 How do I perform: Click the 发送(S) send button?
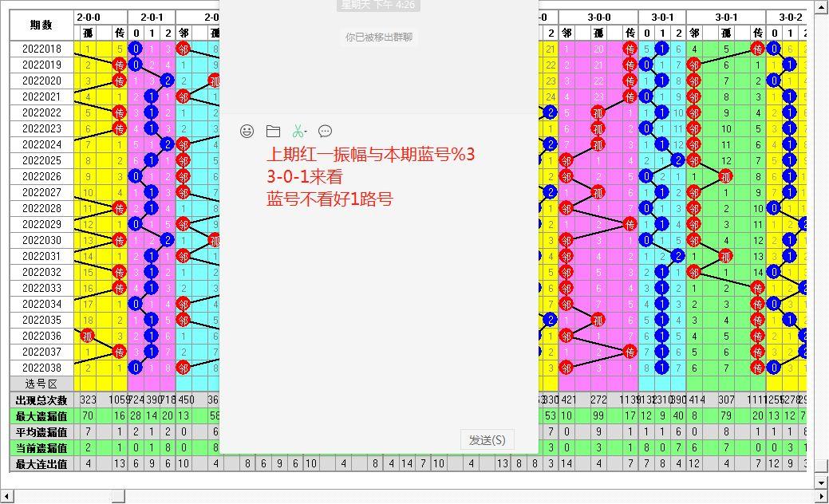tap(487, 439)
